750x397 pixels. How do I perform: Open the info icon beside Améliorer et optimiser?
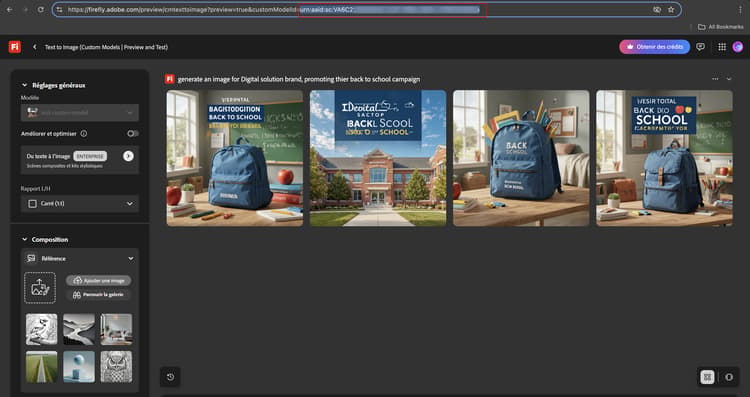point(84,133)
